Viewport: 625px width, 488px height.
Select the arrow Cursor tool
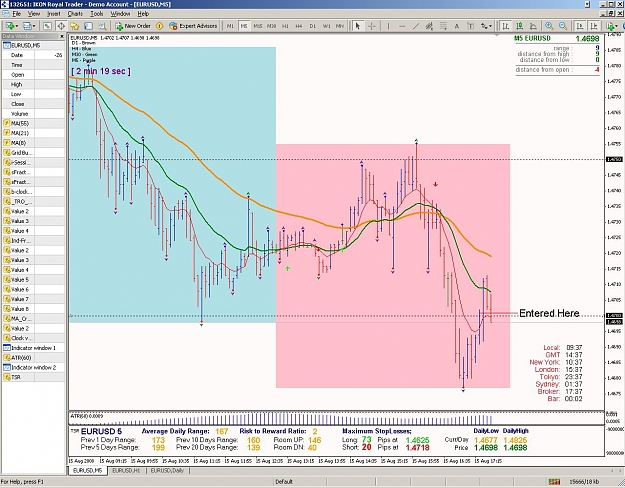(x=358, y=26)
